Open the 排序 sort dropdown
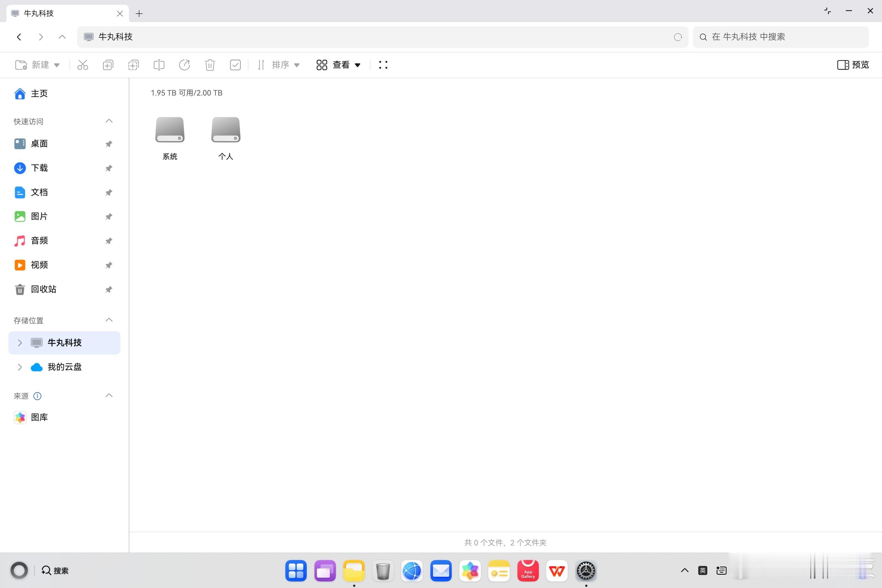Viewport: 882px width, 588px height. [279, 65]
